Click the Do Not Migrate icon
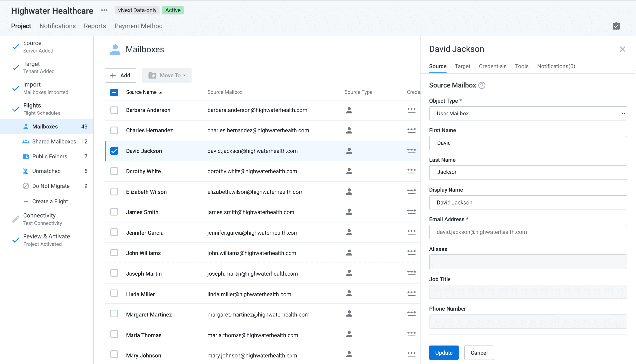636x364 pixels. (26, 186)
